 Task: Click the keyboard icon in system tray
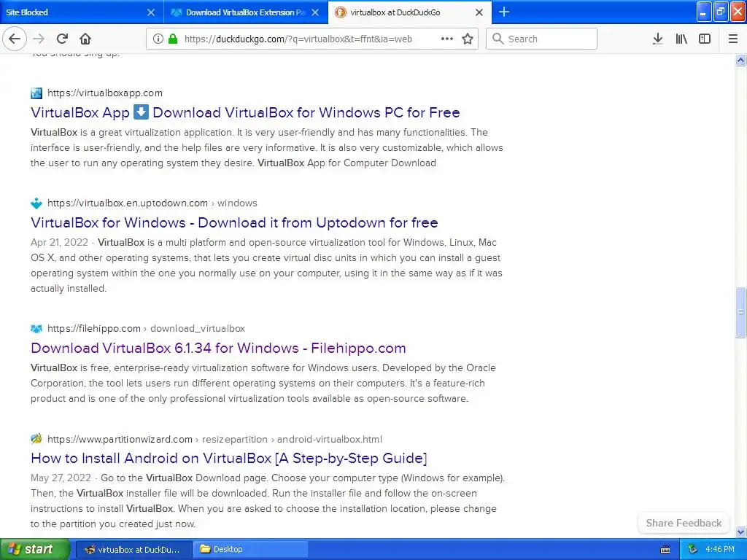pyautogui.click(x=665, y=550)
